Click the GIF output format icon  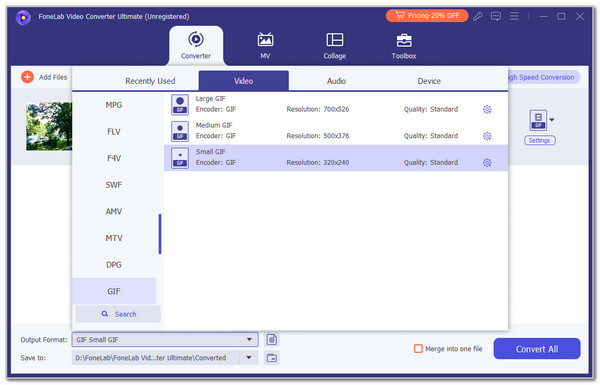pos(538,120)
